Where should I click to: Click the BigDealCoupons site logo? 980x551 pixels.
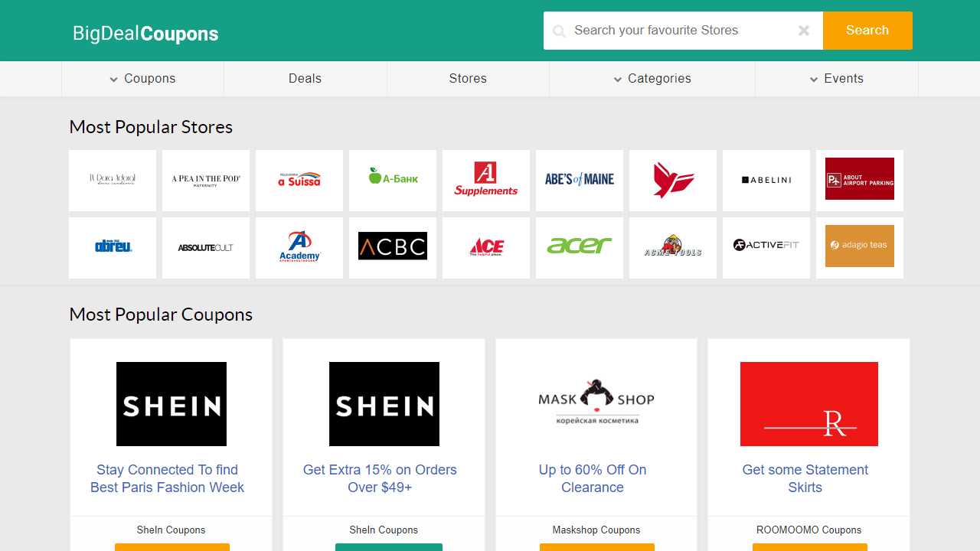click(x=145, y=34)
